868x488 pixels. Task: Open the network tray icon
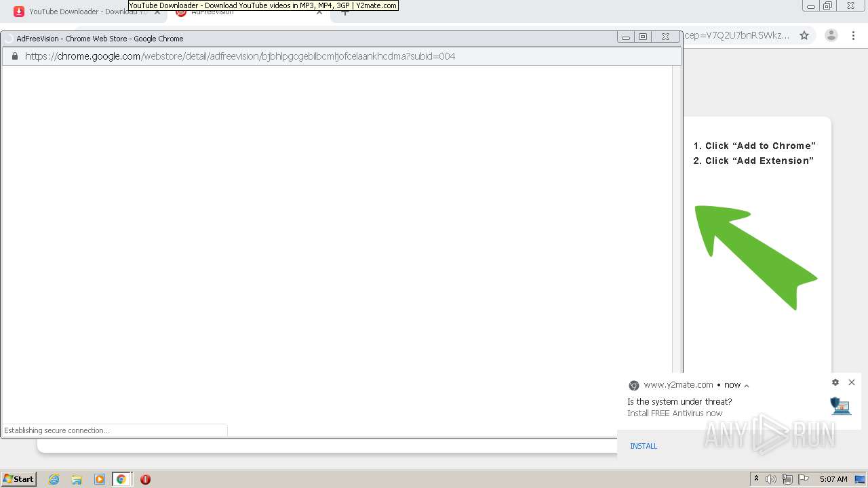[x=787, y=479]
